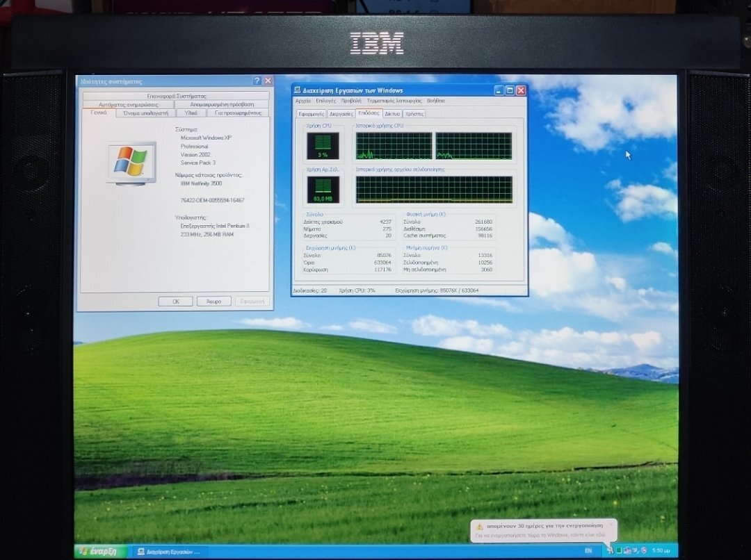This screenshot has width=751, height=560.
Task: Open the Τερματισμός λειτουργίας menu
Action: coord(394,101)
